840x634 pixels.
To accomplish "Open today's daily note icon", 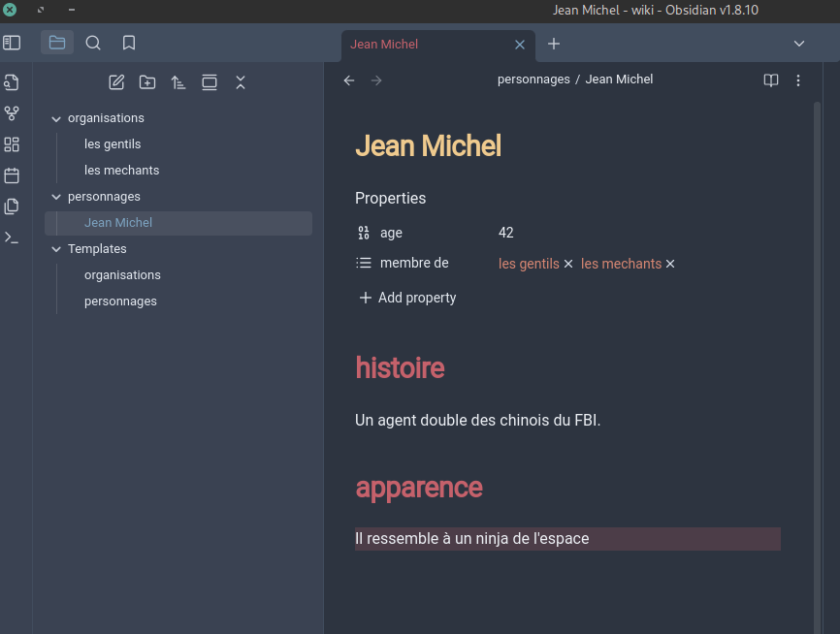I will coord(12,175).
